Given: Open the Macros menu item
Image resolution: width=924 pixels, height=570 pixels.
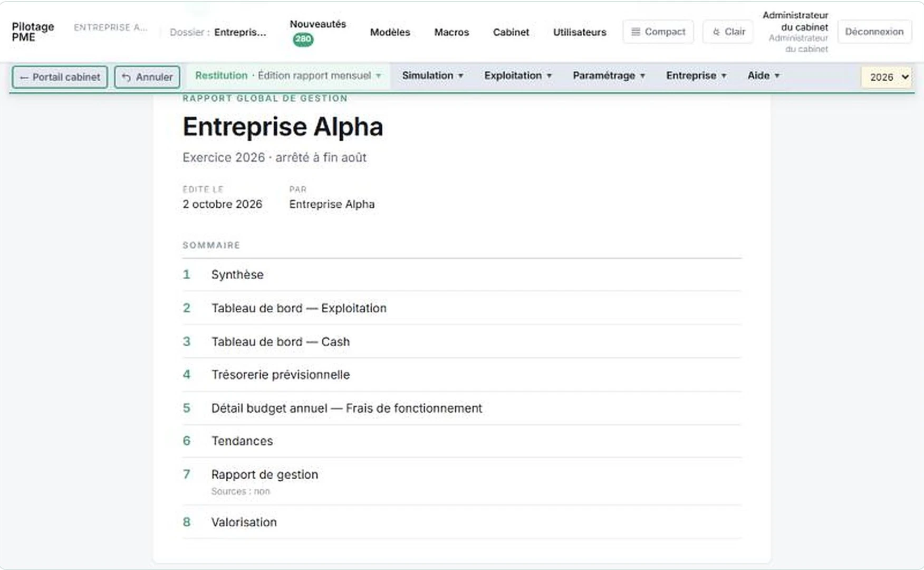Looking at the screenshot, I should tap(451, 32).
